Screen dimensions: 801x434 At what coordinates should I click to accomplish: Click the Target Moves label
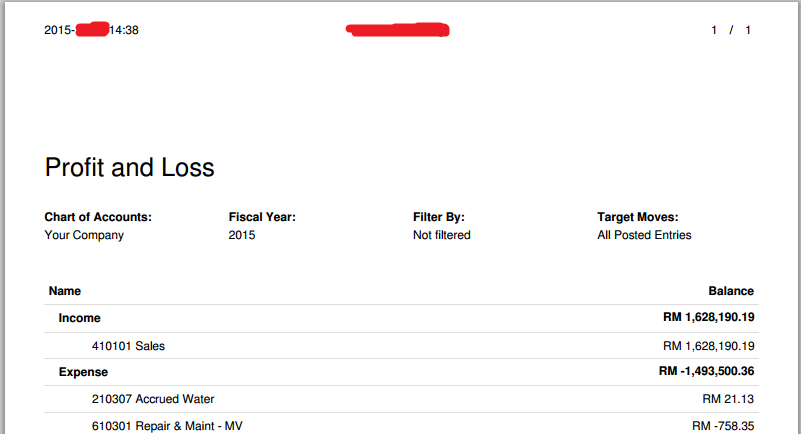[638, 216]
